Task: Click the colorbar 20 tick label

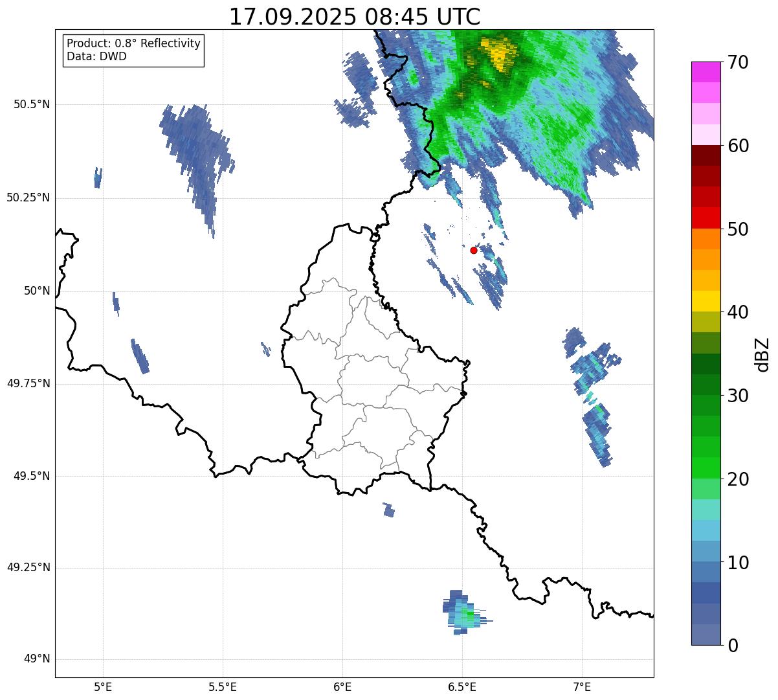Action: click(738, 480)
